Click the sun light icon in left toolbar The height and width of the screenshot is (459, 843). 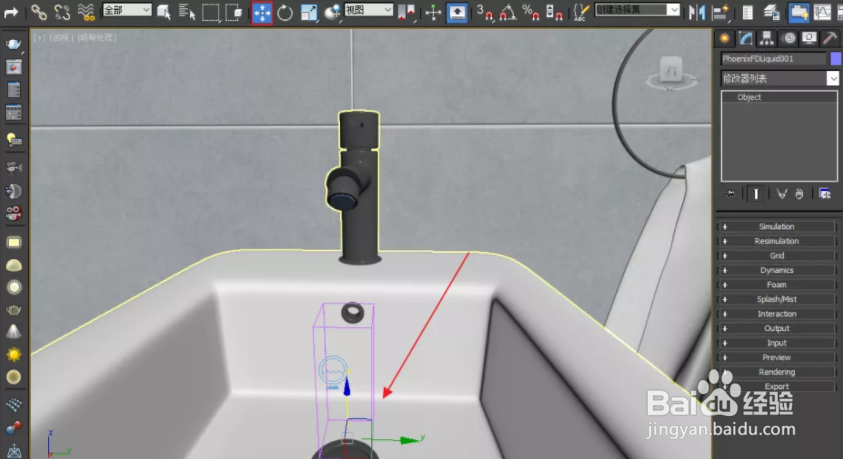click(x=14, y=355)
